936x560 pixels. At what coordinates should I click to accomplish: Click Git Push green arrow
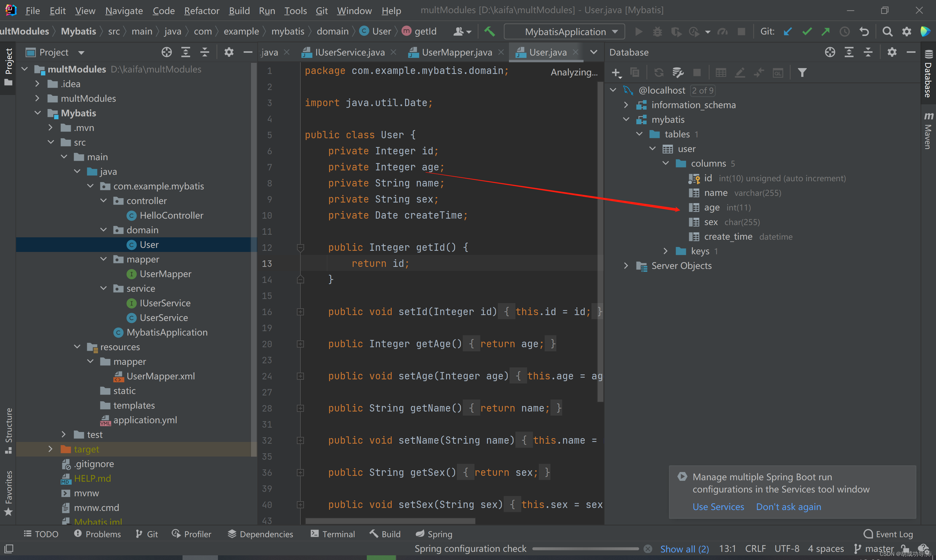click(826, 31)
